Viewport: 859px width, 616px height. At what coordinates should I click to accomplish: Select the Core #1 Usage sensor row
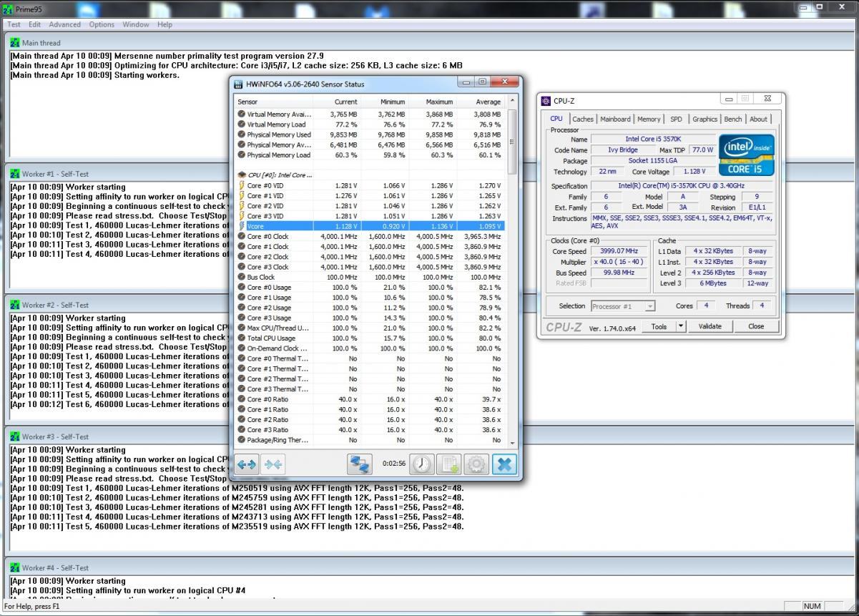[370, 298]
